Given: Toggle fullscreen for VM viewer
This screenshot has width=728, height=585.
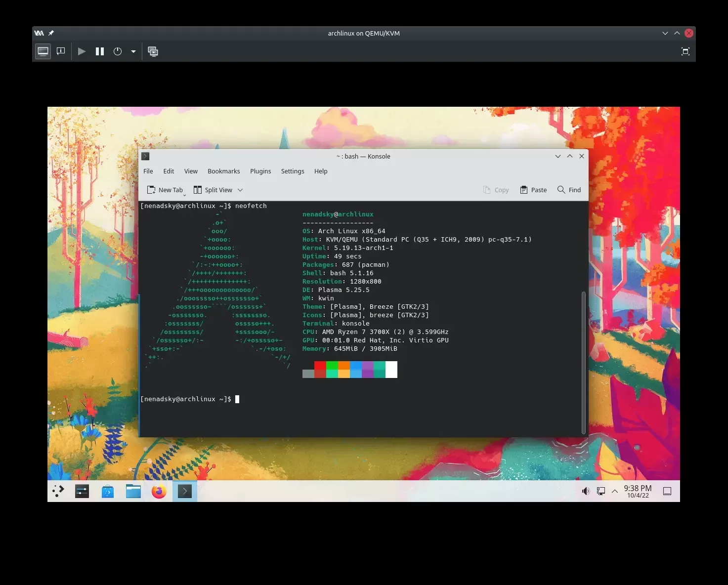Looking at the screenshot, I should [685, 51].
